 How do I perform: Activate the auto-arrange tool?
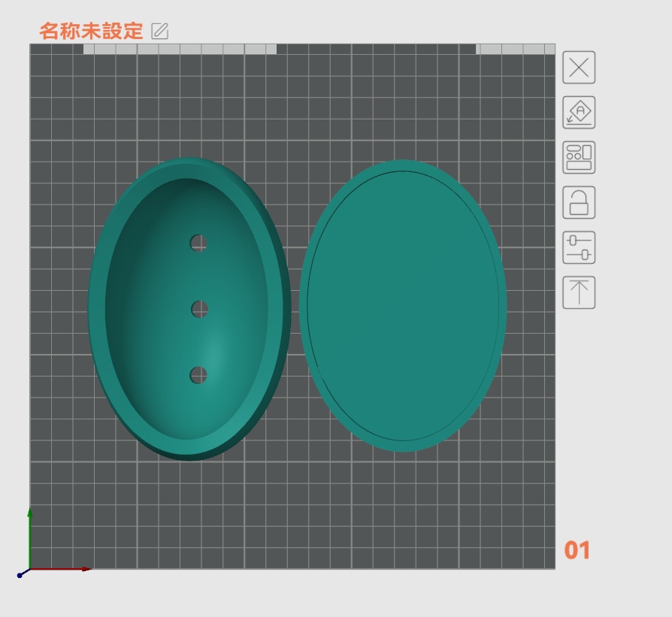tap(579, 113)
